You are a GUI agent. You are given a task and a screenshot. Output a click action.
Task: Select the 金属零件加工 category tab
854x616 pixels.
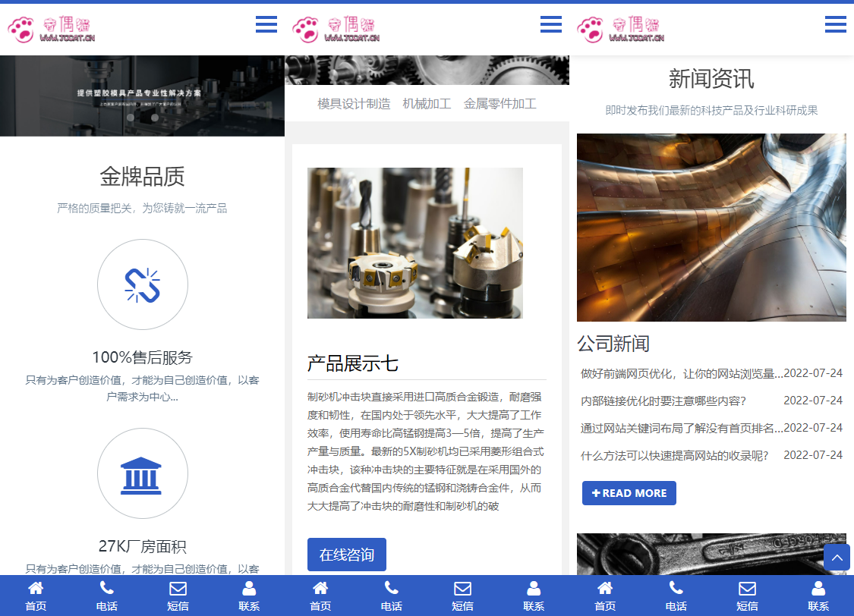(500, 103)
